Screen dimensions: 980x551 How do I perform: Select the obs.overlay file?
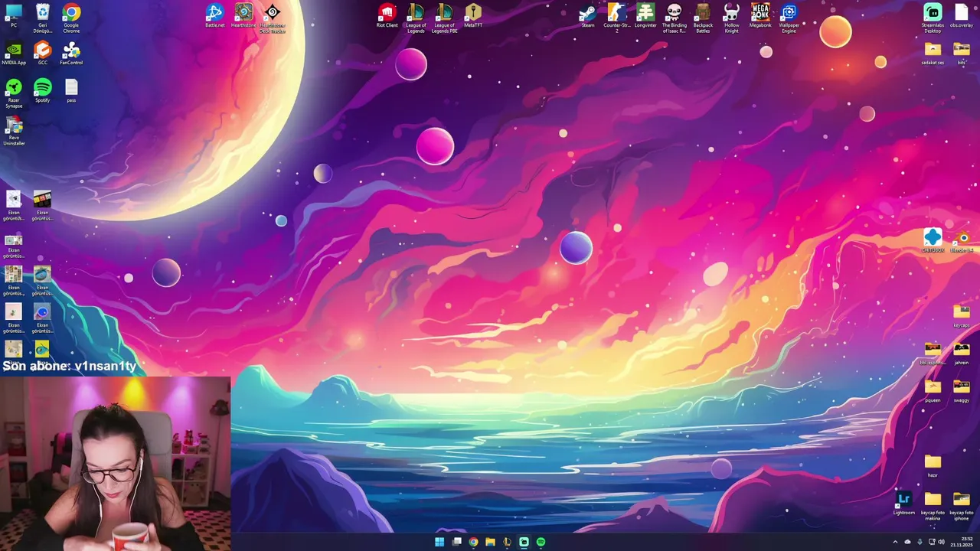click(962, 15)
